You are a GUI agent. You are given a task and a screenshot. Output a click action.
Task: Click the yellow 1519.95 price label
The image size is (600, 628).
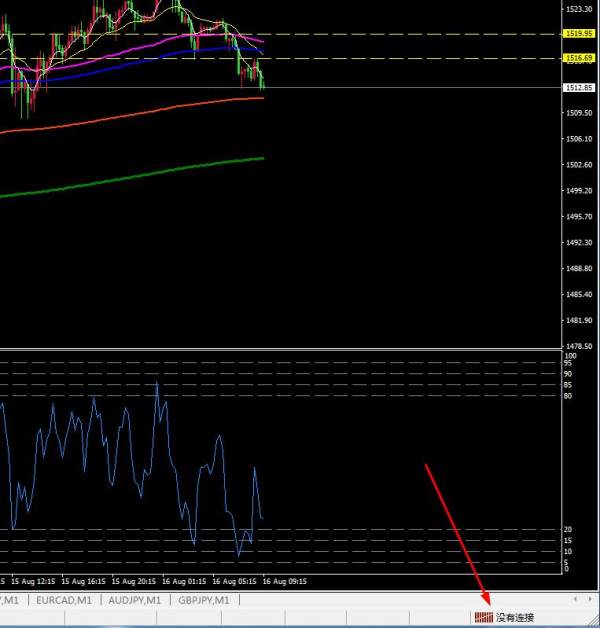[576, 33]
